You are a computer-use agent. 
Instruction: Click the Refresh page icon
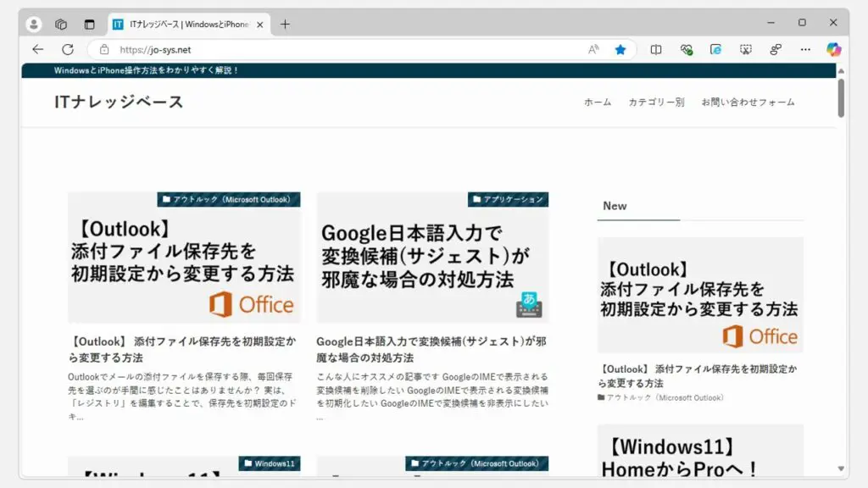(68, 50)
